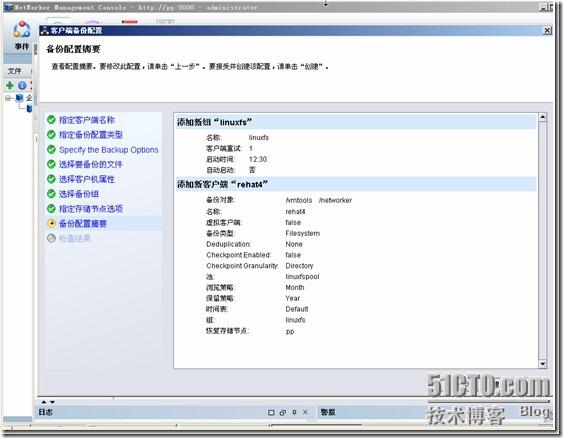Click the green check icon beside 选择客户机属性

coord(51,179)
